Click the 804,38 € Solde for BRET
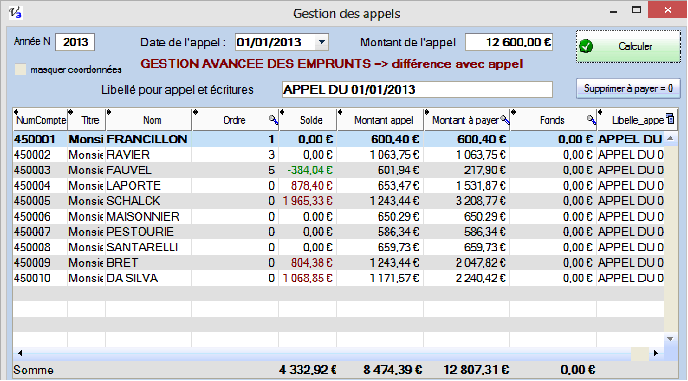 point(312,262)
